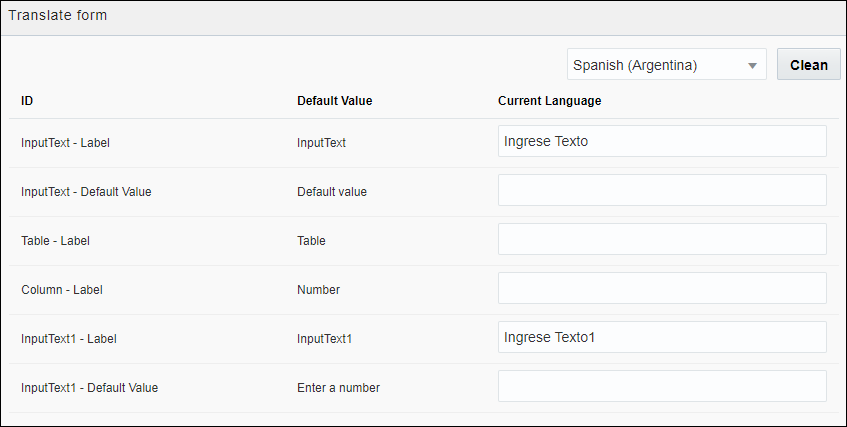Click the Default Value column header
The height and width of the screenshot is (427, 847).
point(335,101)
